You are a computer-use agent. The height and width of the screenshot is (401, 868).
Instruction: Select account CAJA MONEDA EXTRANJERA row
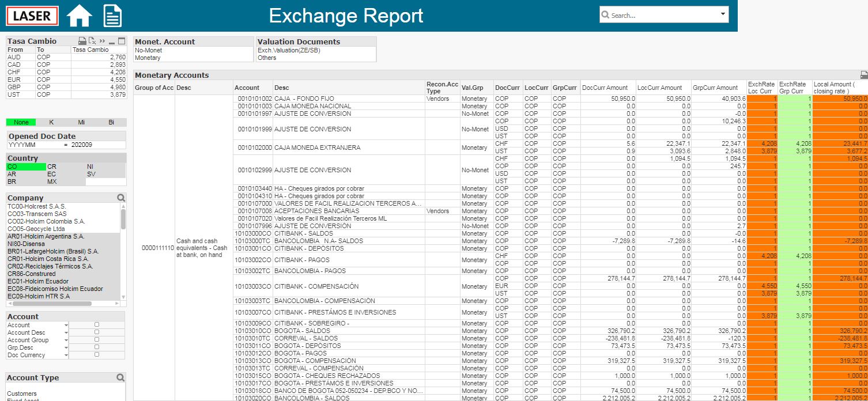tap(349, 147)
